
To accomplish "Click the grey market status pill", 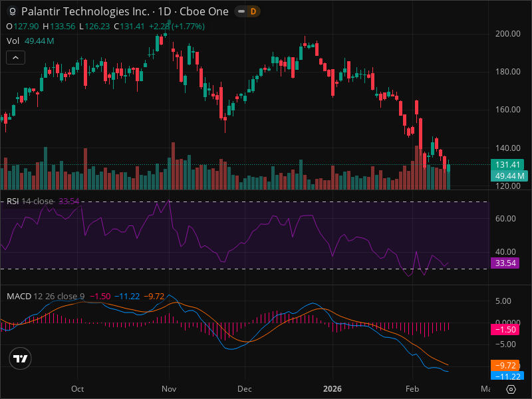I will (x=241, y=11).
